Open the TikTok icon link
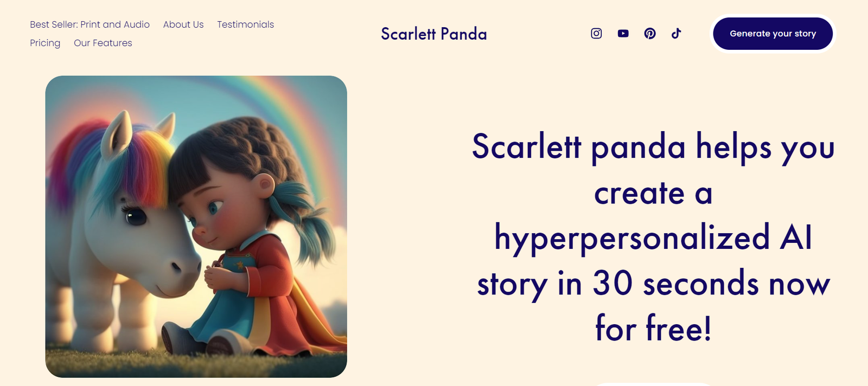Screen dimensions: 868x386 (x=676, y=34)
